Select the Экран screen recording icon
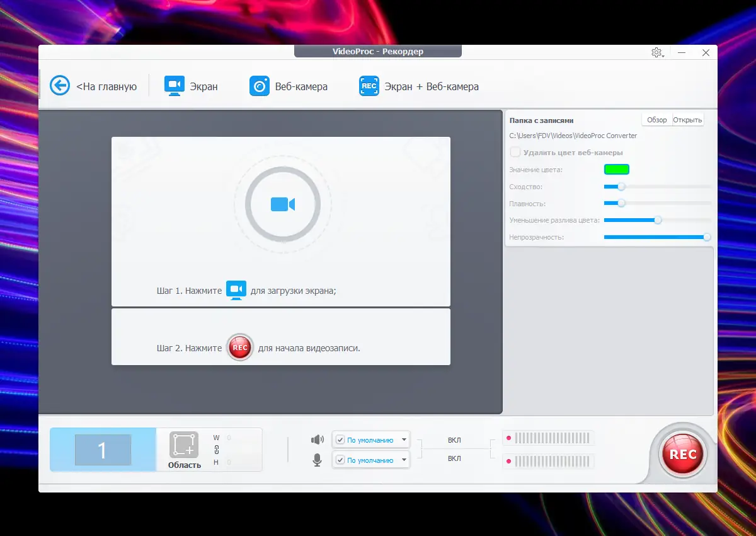The width and height of the screenshot is (756, 536). point(173,86)
